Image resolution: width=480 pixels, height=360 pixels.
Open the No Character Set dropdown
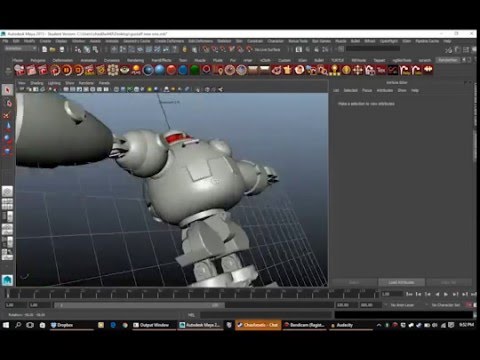coord(446,305)
